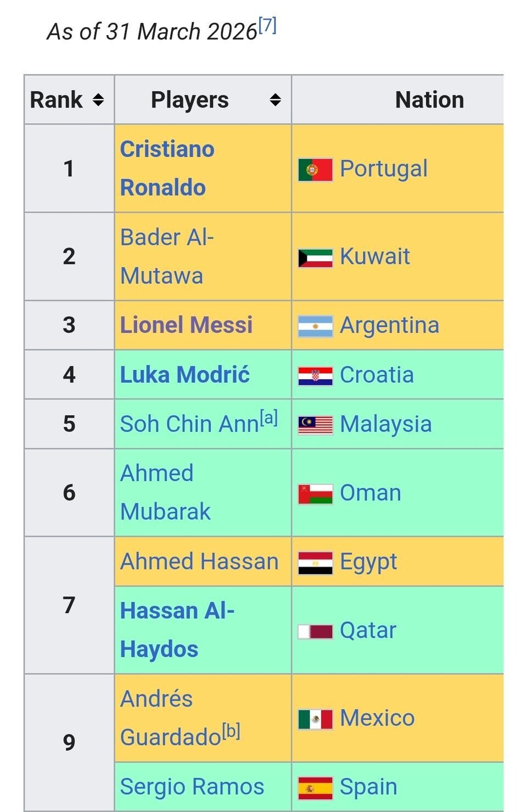The width and height of the screenshot is (527, 812).
Task: Open Cristiano Ronaldo player page
Action: [167, 168]
